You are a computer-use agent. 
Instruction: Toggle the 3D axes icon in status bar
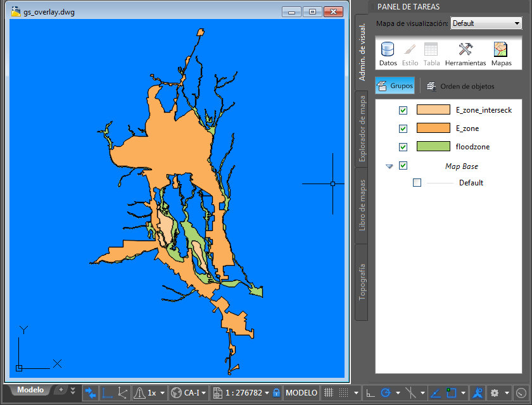click(122, 393)
